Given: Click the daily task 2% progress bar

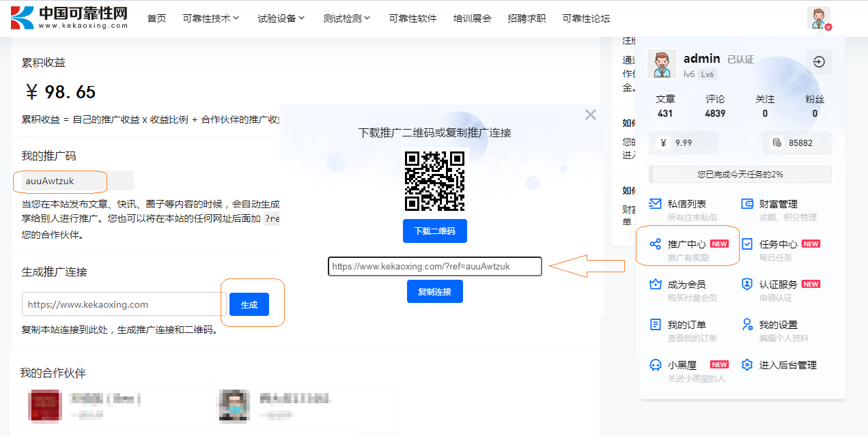Looking at the screenshot, I should click(x=740, y=174).
